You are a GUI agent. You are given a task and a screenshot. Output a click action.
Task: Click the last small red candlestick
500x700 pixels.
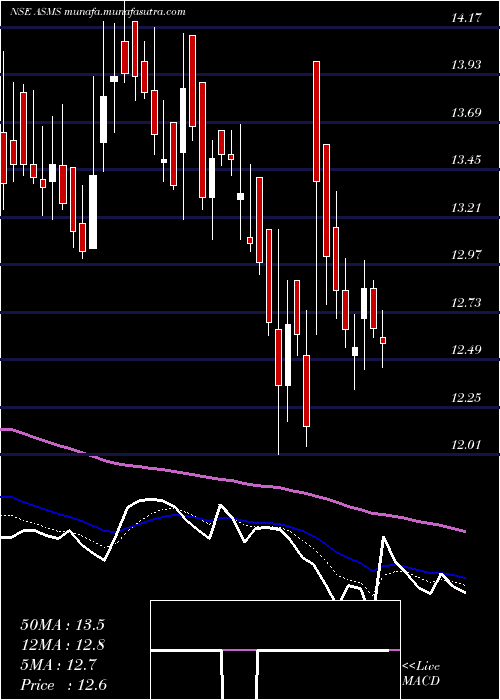click(383, 341)
